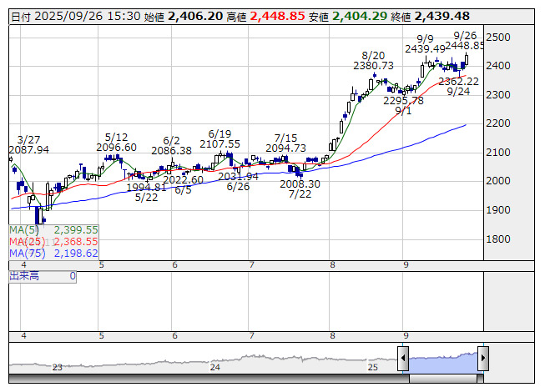Viewport: 545px width, 392px height.
Task: Click the 9/26 high label 2448.85
Action: 465,45
